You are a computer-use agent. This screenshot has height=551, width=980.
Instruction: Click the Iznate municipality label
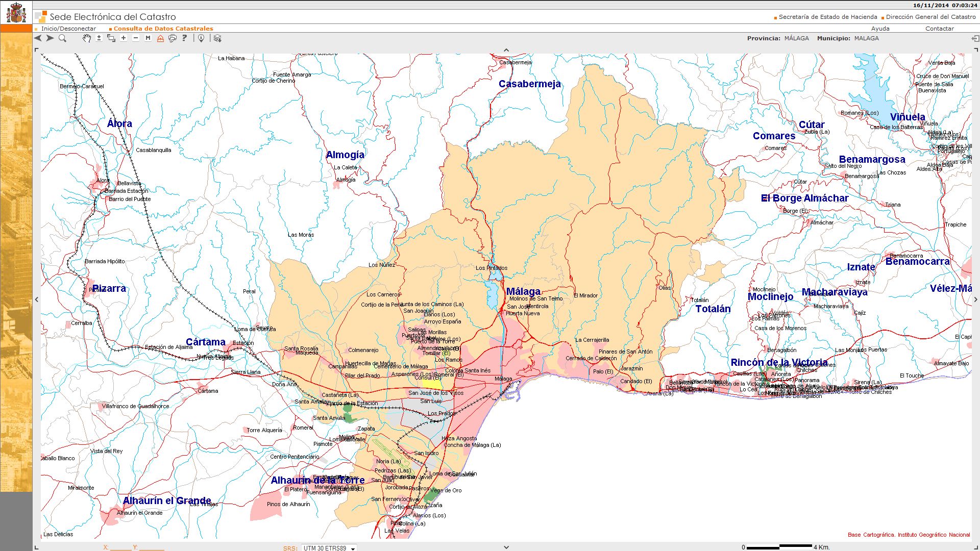click(861, 267)
